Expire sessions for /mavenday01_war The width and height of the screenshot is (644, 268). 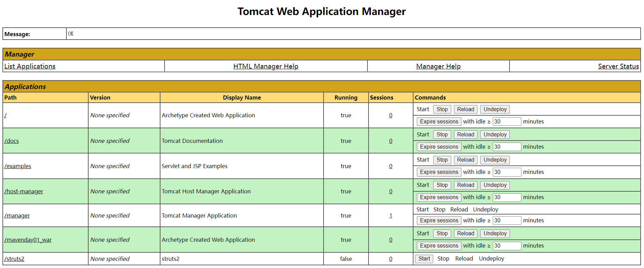point(439,245)
